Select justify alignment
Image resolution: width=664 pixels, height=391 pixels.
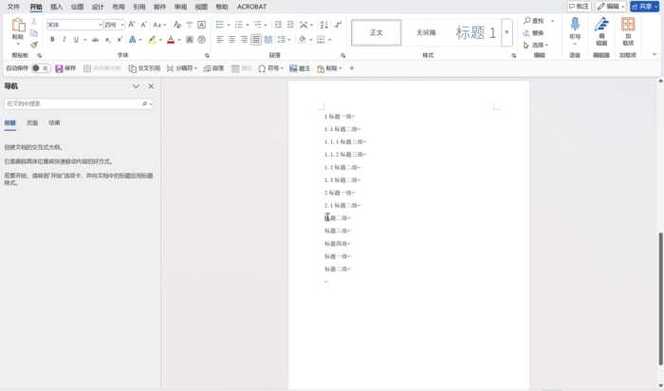click(256, 39)
